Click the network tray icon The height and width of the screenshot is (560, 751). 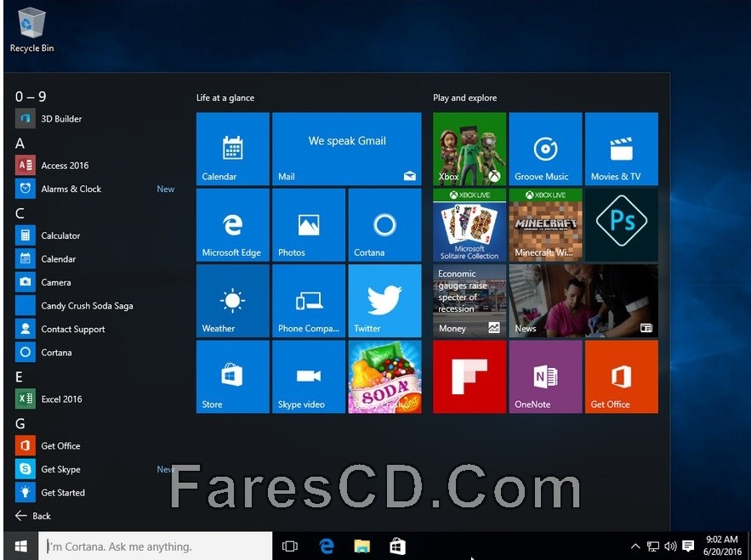click(x=653, y=546)
